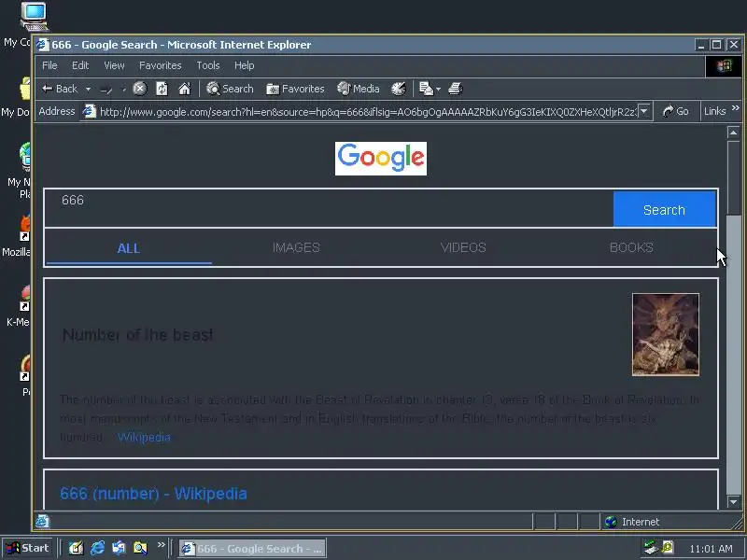
Task: Expand the address bar dropdown arrow
Action: tap(644, 111)
